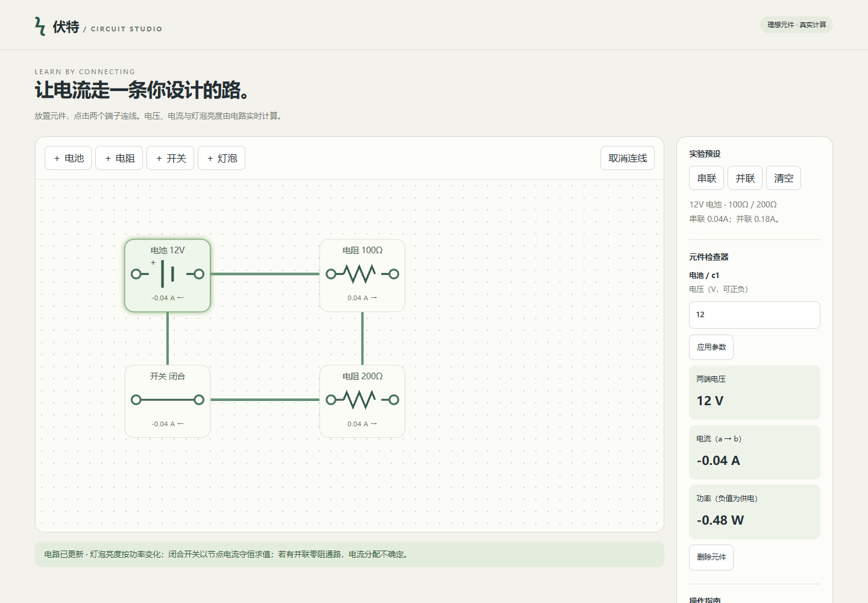Click the battery cell symbol
The image size is (868, 603).
pos(168,274)
